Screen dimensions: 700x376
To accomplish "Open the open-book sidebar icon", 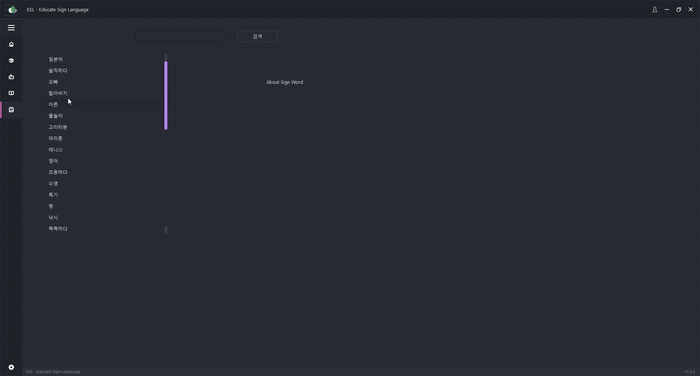I will (x=11, y=93).
